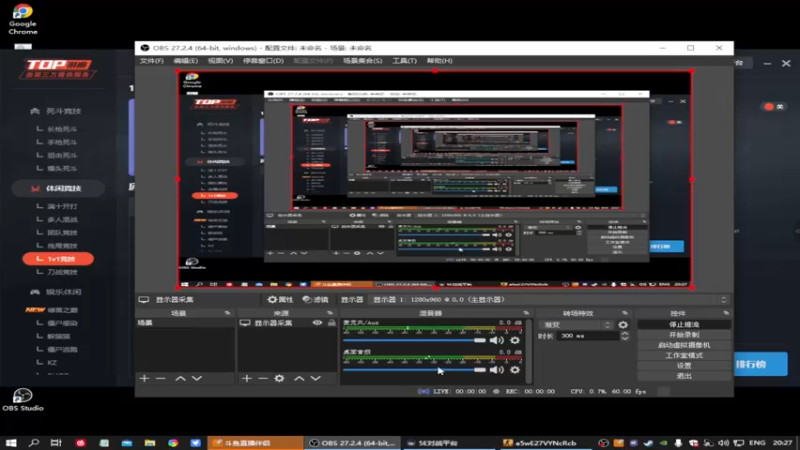800x450 pixels.
Task: Float the 来源 dock via its header icon
Action: 330,313
